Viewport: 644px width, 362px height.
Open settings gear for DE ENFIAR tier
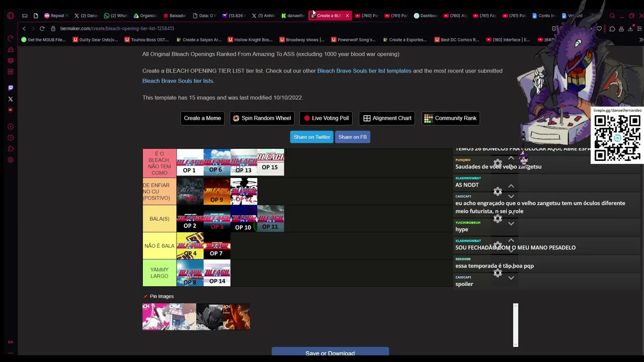[498, 191]
